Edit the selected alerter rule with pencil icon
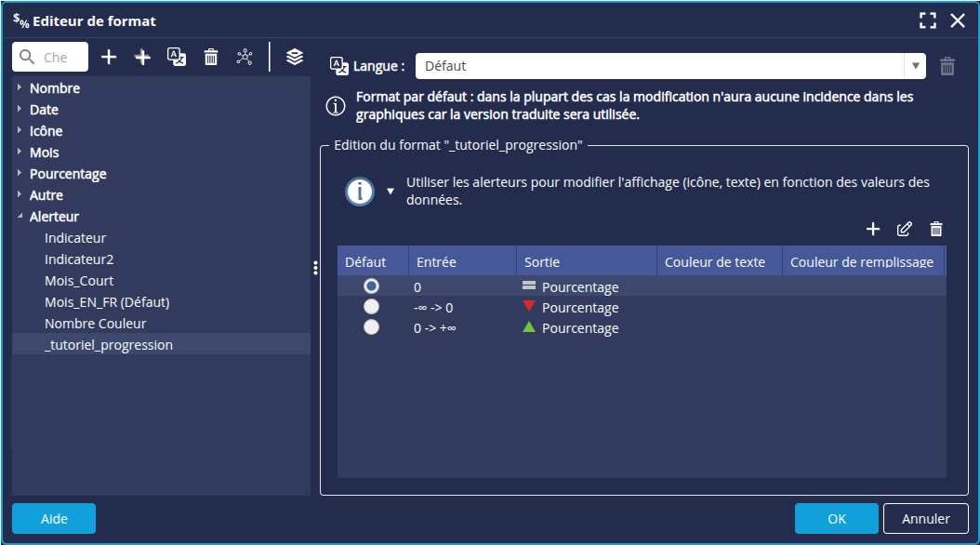This screenshot has height=545, width=980. (x=905, y=230)
